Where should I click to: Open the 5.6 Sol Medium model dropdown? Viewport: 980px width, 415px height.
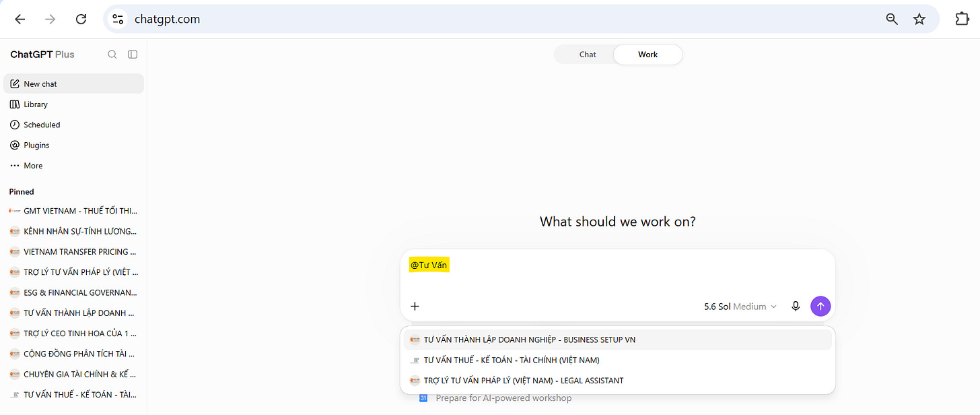pyautogui.click(x=740, y=307)
